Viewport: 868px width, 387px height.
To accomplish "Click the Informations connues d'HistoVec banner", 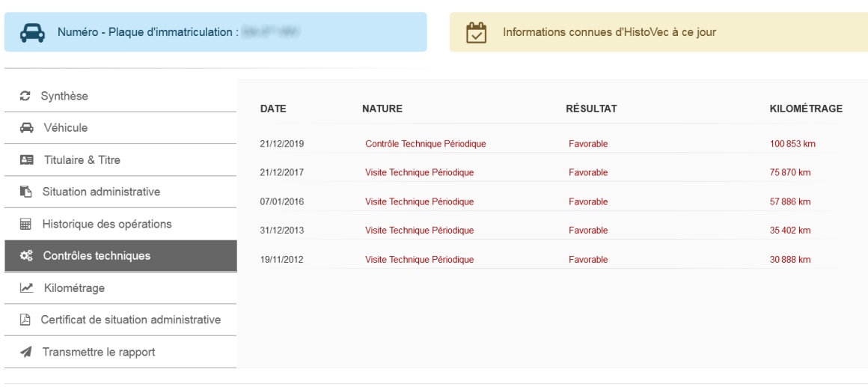I will click(x=658, y=32).
